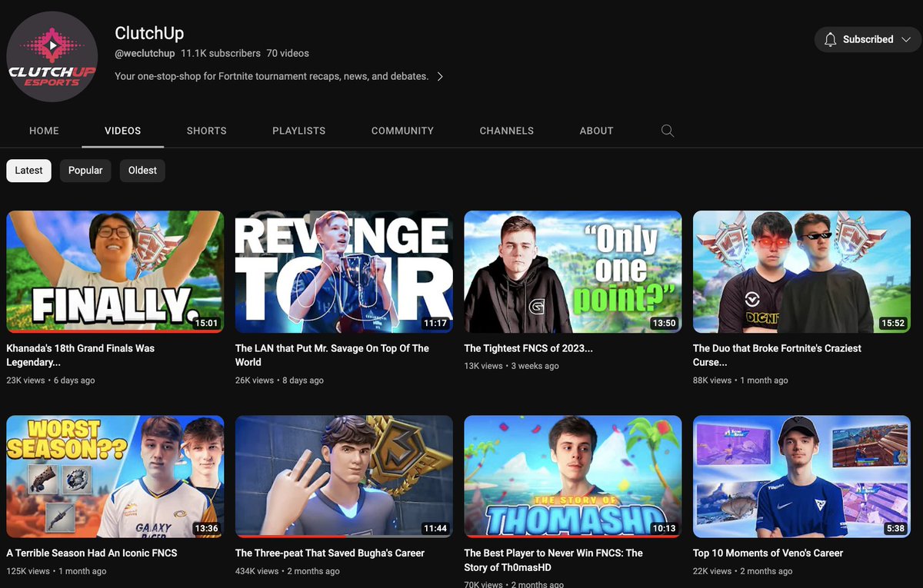Click title 'A Terrible Season Had An Iconic FNCS'

[x=92, y=553]
